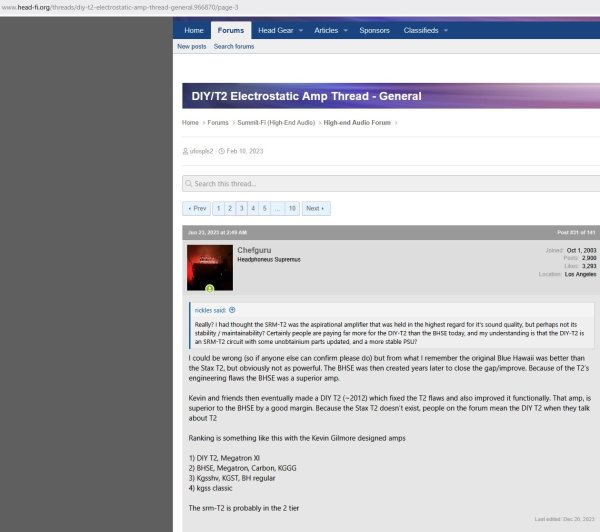Go to previous page with Prev button
The image size is (600, 532).
point(197,208)
